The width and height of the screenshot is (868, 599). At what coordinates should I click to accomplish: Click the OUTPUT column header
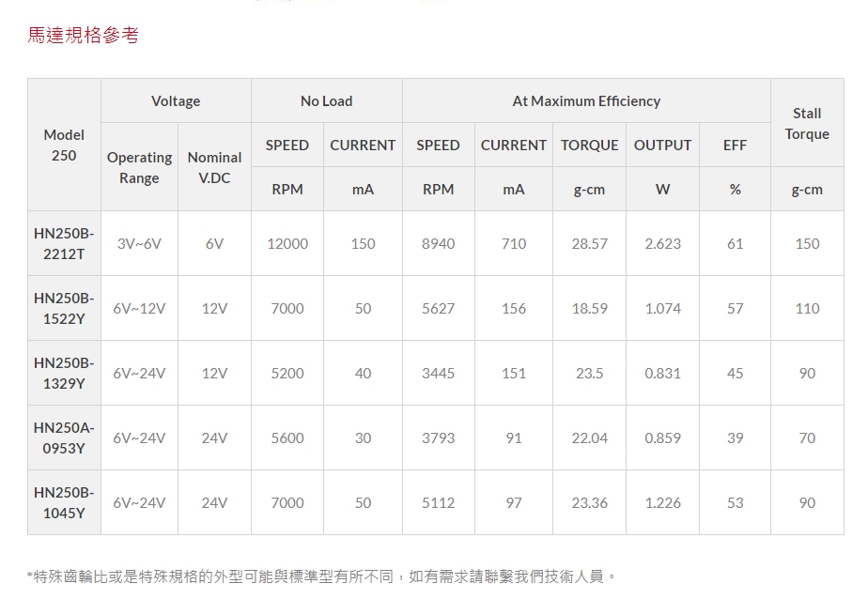(x=662, y=145)
